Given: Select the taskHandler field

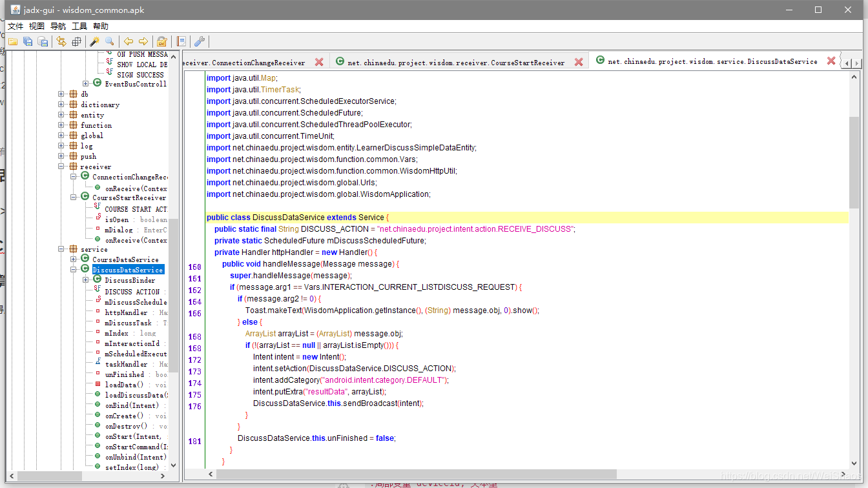Looking at the screenshot, I should (136, 364).
